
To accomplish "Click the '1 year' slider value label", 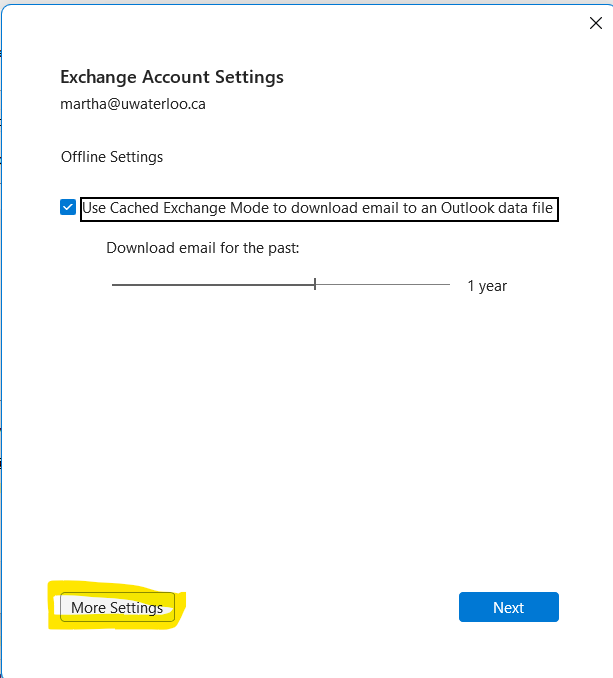I will pyautogui.click(x=487, y=286).
